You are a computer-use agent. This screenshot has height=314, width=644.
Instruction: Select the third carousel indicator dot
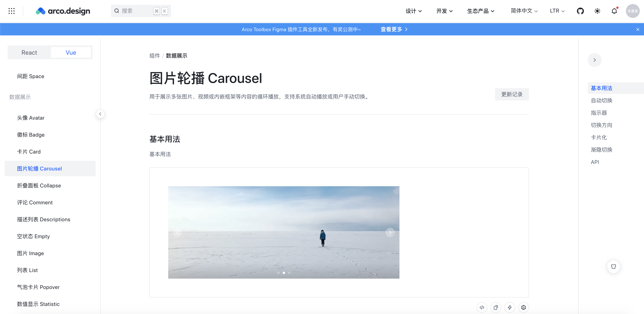pyautogui.click(x=289, y=273)
